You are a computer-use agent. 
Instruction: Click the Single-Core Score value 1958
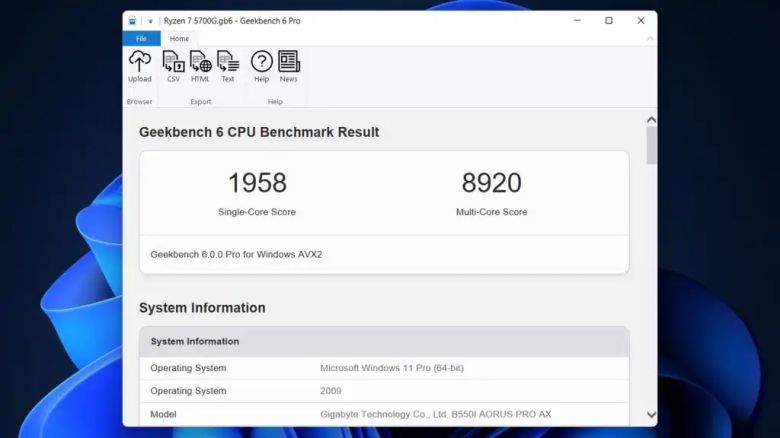pyautogui.click(x=257, y=183)
